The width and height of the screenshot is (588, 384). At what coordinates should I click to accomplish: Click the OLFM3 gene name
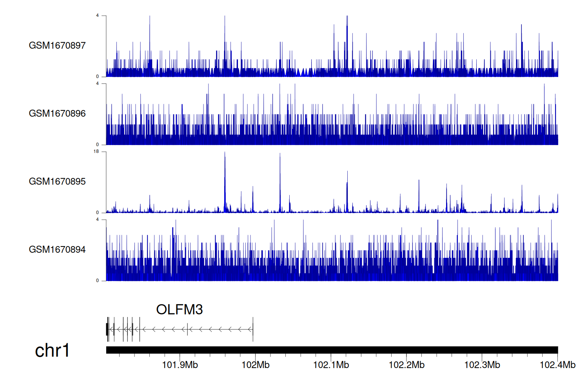coord(179,310)
